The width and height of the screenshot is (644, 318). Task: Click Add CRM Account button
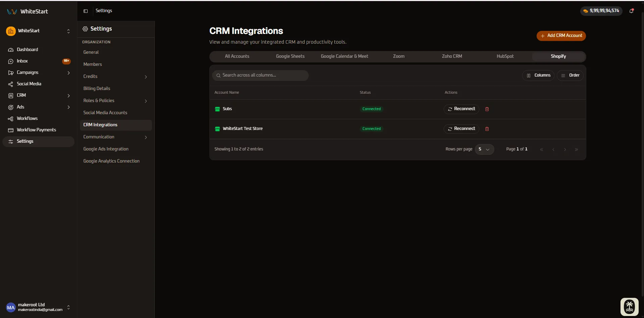pyautogui.click(x=561, y=36)
